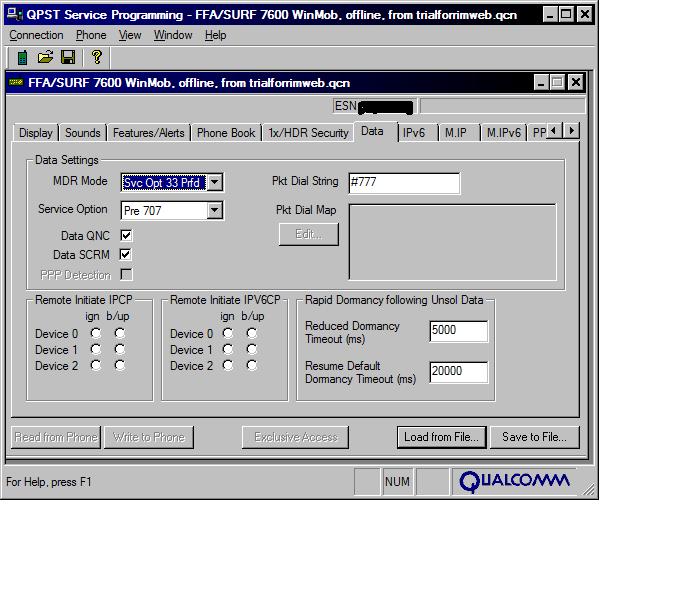Select IPCP Device 1 ign radio button
The height and width of the screenshot is (596, 699).
point(96,349)
